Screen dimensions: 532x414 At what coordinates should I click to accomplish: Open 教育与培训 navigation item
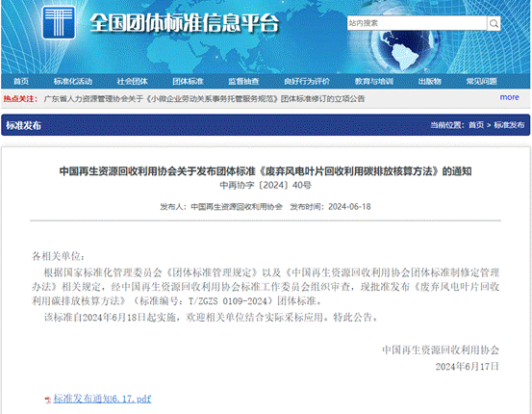(x=374, y=81)
